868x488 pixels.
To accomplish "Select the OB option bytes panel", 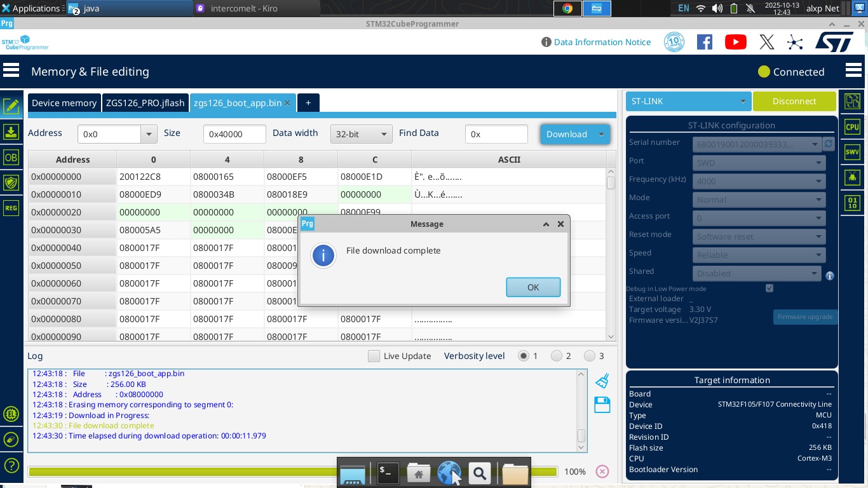I will [11, 157].
